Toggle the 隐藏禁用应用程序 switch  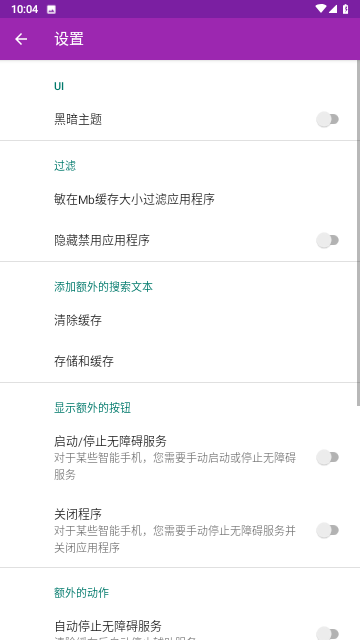coord(327,240)
